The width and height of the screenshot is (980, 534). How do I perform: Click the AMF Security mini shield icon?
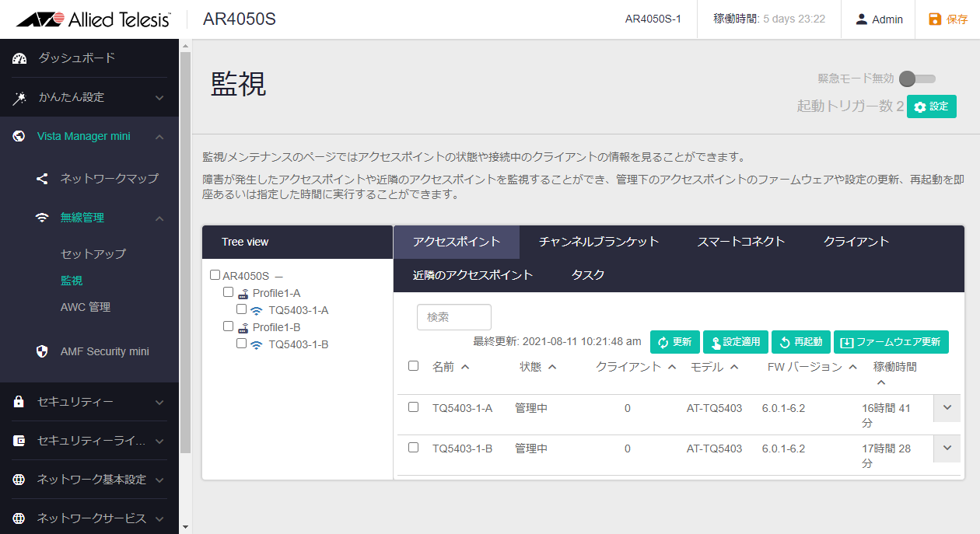43,351
